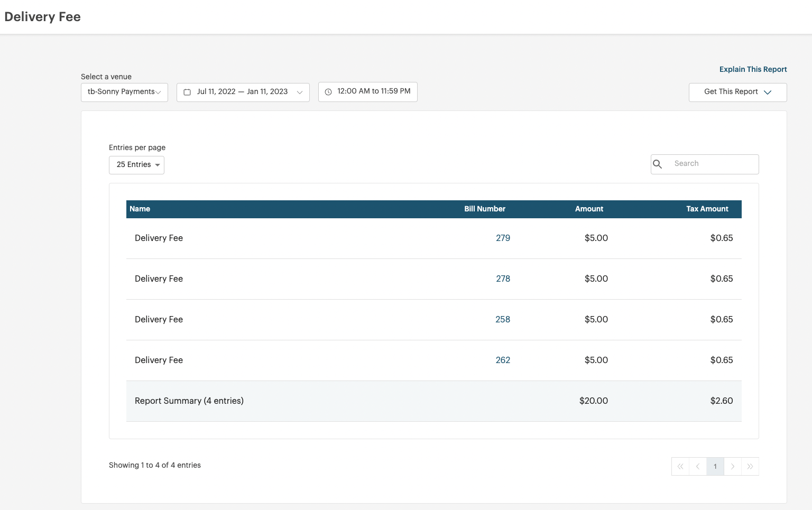Click the Get This Report button
This screenshot has height=510, width=812.
(730, 92)
